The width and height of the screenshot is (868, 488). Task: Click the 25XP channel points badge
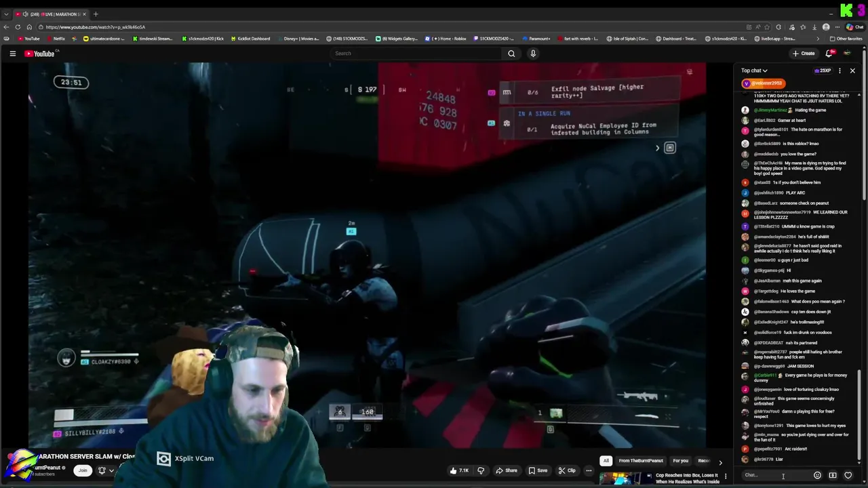point(823,70)
